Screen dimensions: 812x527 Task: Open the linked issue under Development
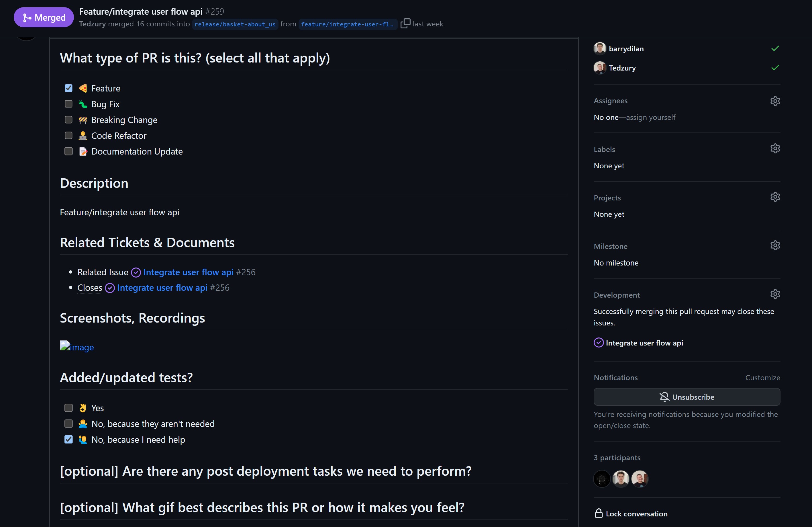pos(644,343)
